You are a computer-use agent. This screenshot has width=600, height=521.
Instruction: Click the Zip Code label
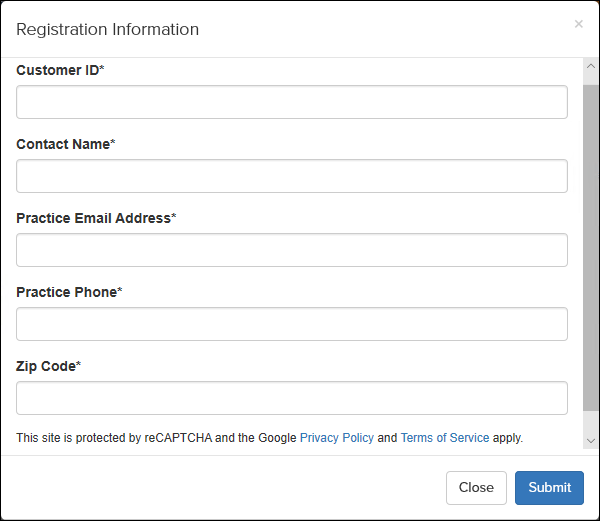click(x=48, y=366)
